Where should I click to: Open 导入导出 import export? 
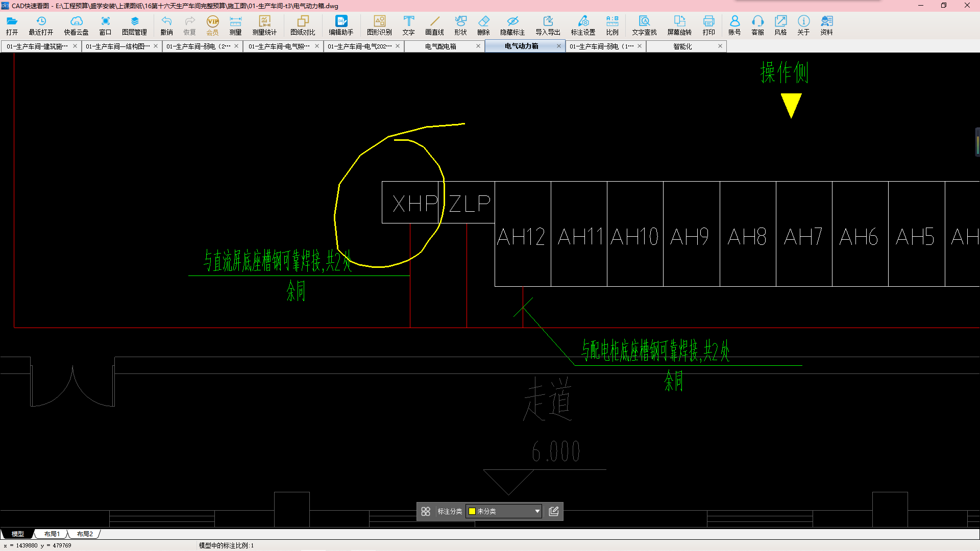point(548,25)
